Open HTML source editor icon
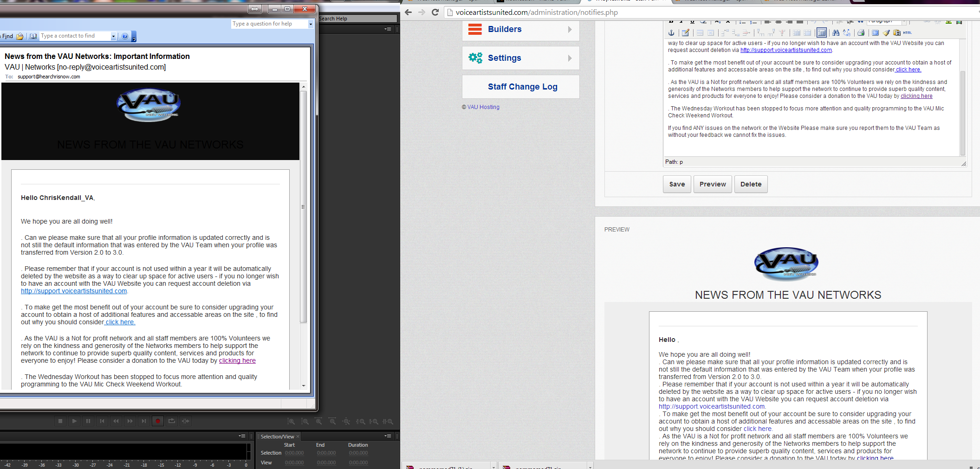Viewport: 980px width, 469px height. point(908,33)
